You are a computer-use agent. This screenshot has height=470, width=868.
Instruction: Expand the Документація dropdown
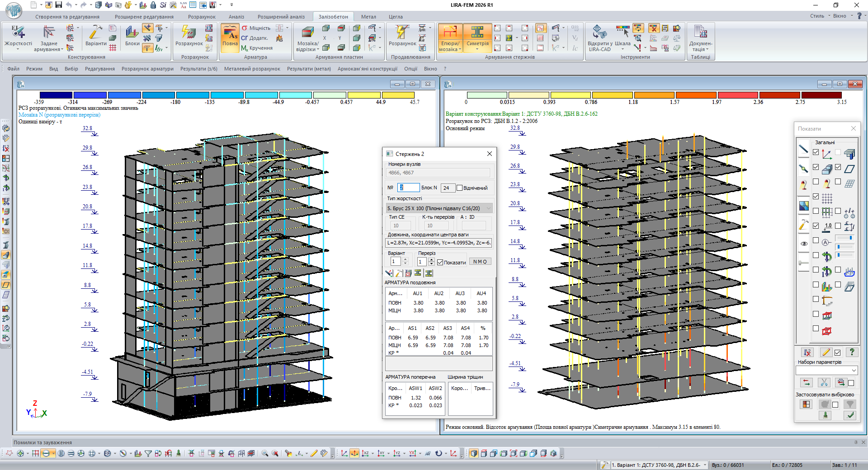pos(700,47)
